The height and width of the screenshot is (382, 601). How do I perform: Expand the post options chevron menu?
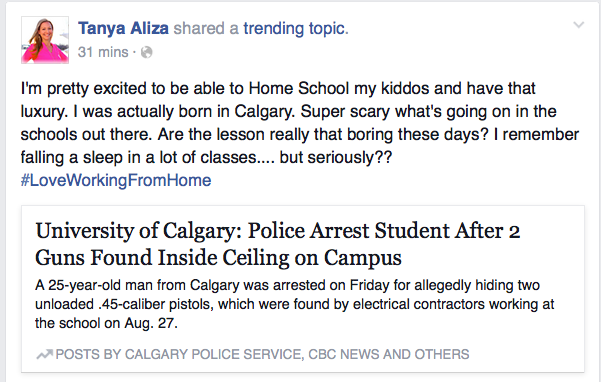tap(578, 25)
